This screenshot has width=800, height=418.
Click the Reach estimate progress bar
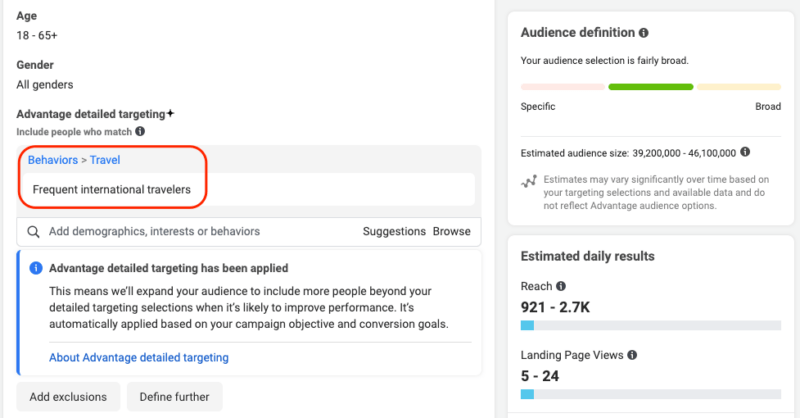pos(650,325)
